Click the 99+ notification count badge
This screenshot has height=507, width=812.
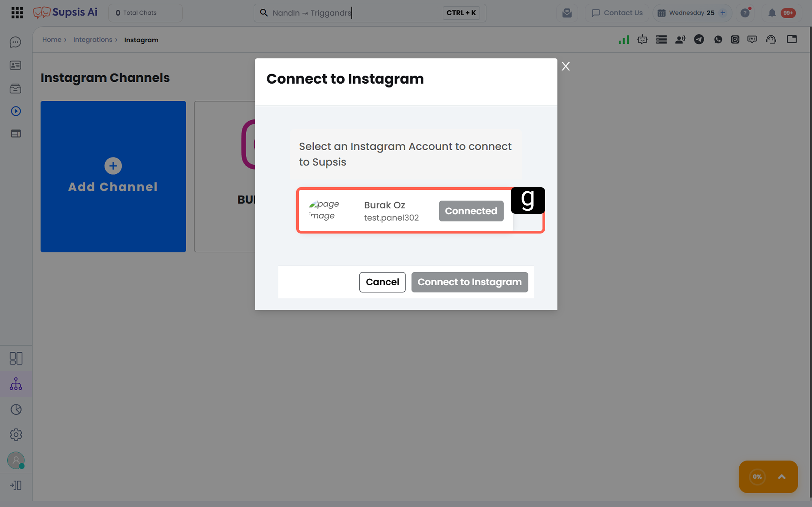click(x=788, y=13)
